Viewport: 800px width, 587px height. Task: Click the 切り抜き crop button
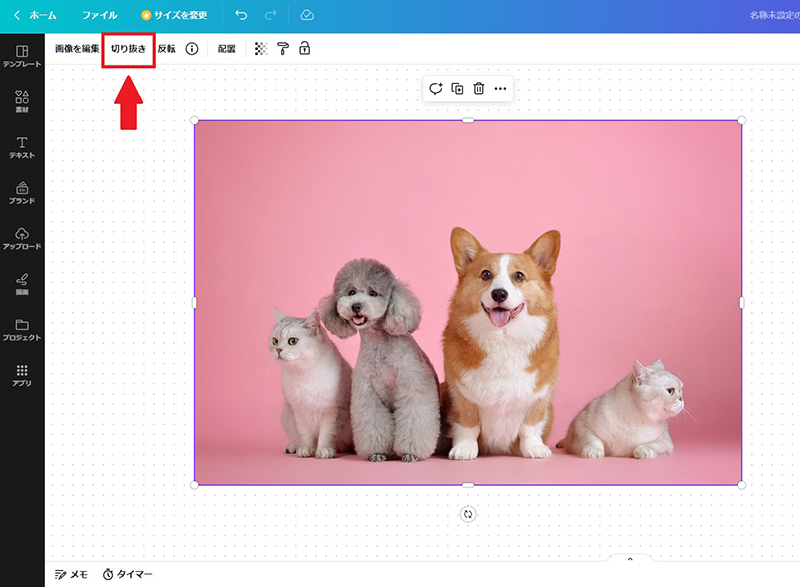coord(127,48)
